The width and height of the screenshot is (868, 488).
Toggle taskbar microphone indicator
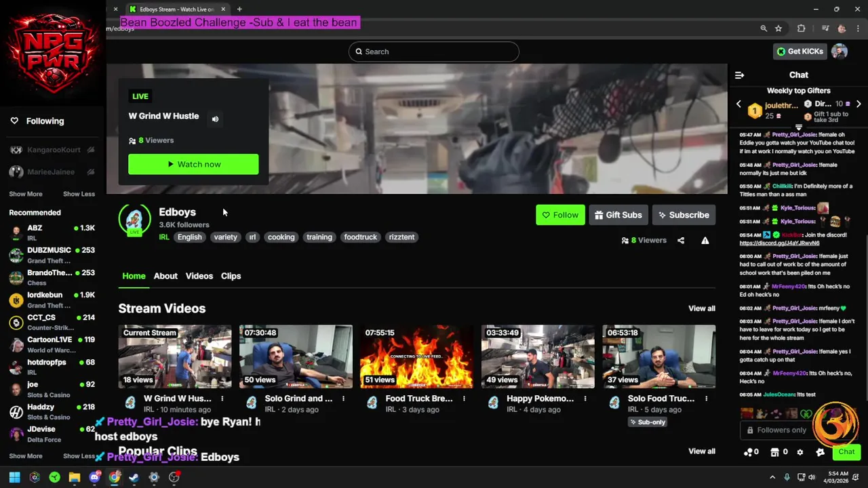787,477
